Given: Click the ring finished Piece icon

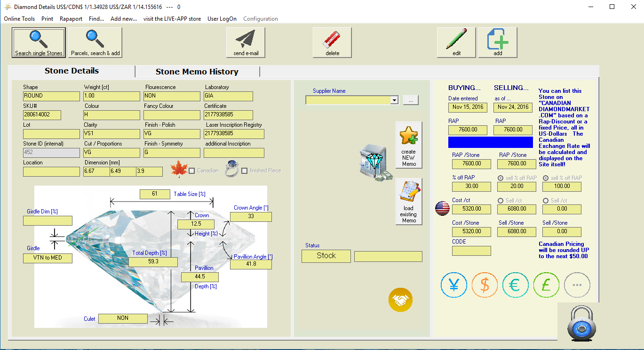Looking at the screenshot, I should coord(232,170).
